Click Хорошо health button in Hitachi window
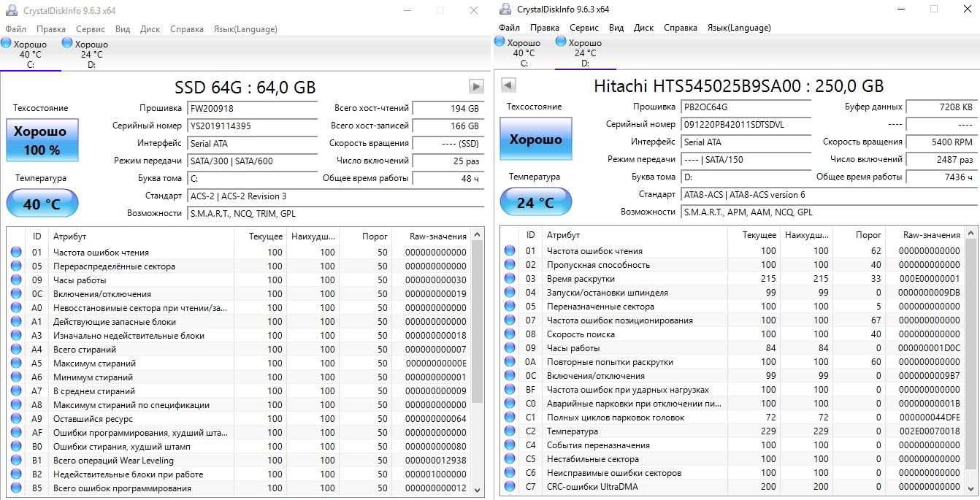Image resolution: width=980 pixels, height=500 pixels. [536, 139]
